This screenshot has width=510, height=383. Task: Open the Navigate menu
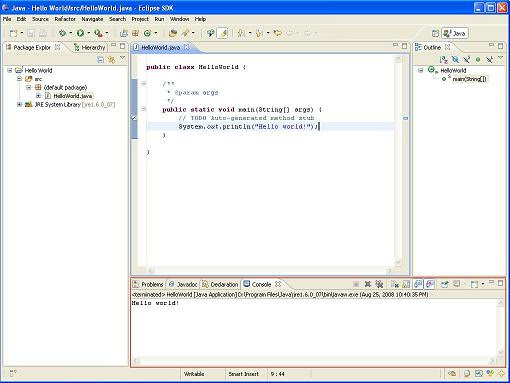[92, 19]
